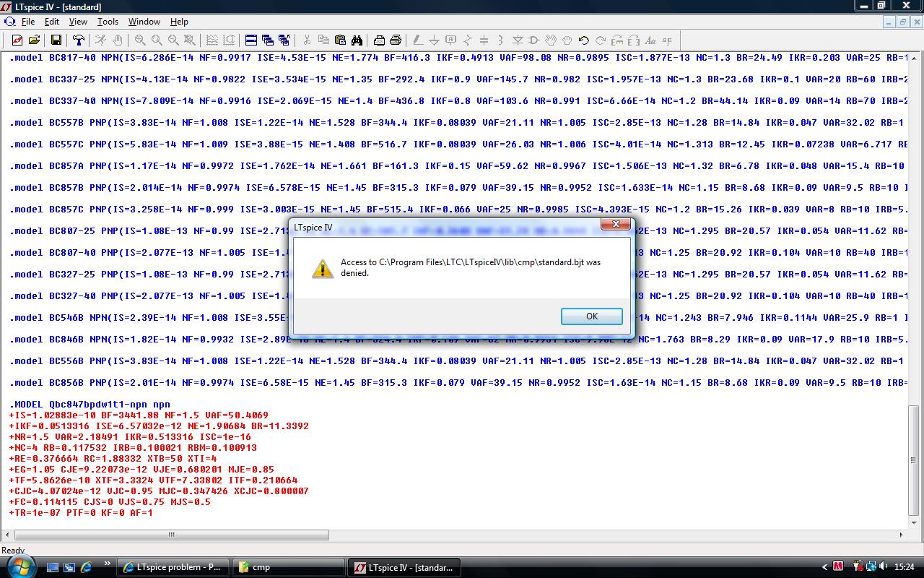Click LTspice IV taskbar button
The image size is (924, 578).
tap(404, 567)
